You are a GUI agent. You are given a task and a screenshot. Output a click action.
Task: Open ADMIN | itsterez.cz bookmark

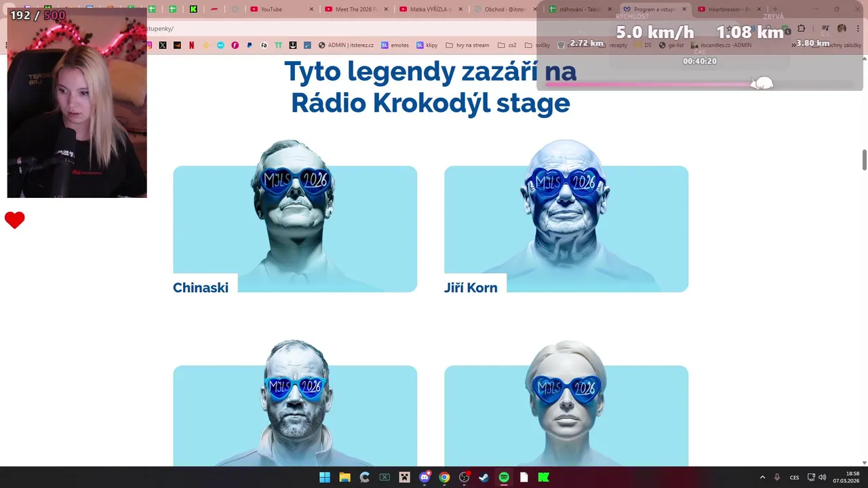(x=346, y=45)
